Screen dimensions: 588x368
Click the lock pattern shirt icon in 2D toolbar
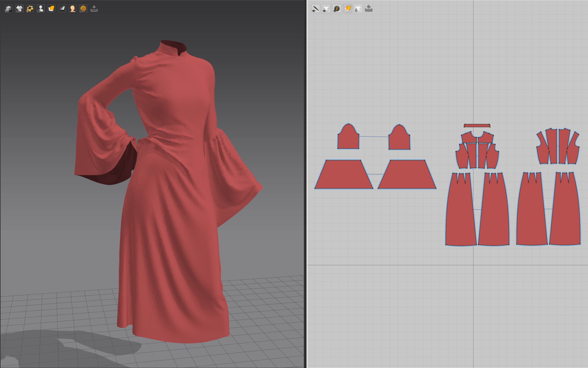[358, 9]
